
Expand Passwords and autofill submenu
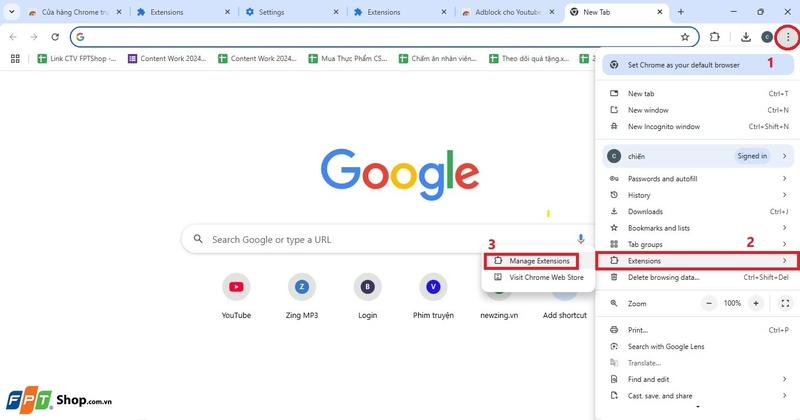[698, 179]
